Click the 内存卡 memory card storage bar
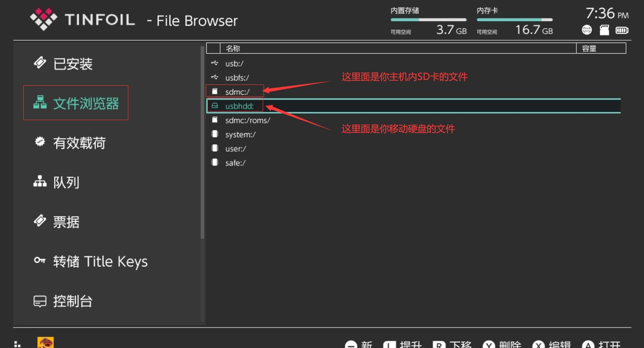Screen dimensions: 644x348 point(514,20)
